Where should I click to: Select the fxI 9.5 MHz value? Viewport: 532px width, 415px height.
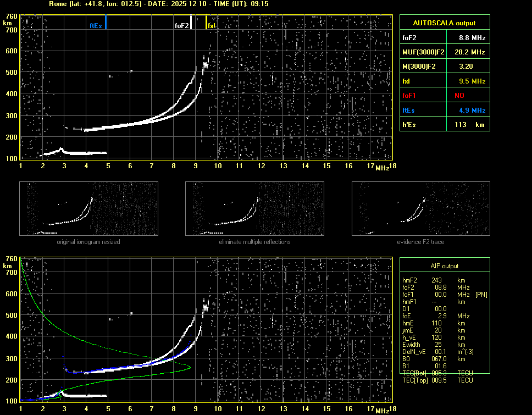click(472, 81)
